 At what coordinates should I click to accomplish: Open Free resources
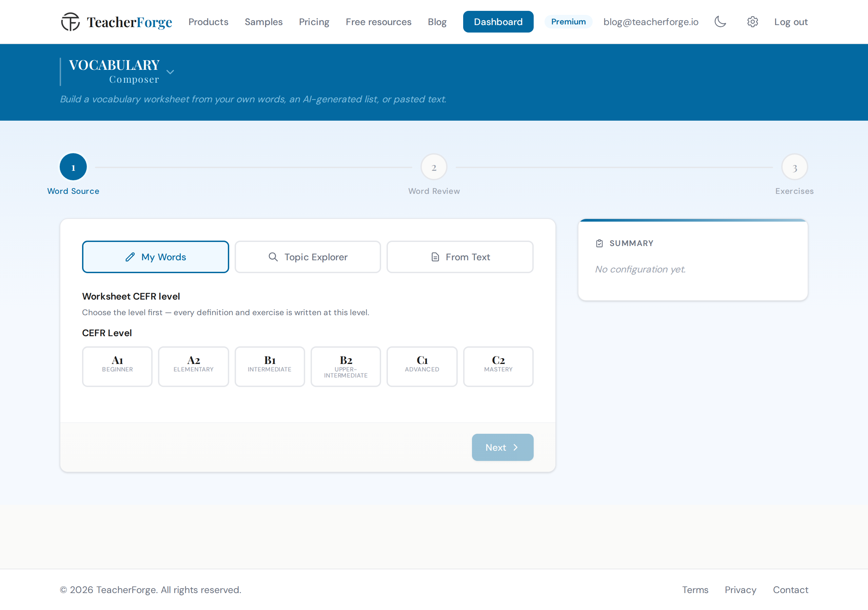point(378,22)
